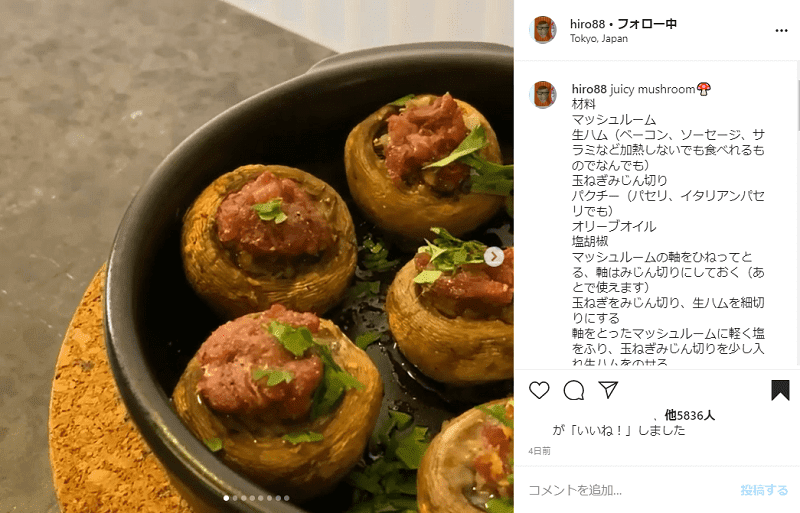Toggle the フォロー中 following status
The width and height of the screenshot is (800, 513).
pos(647,23)
